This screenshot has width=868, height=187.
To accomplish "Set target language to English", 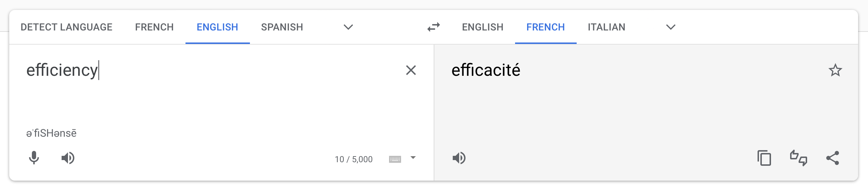I will point(482,27).
